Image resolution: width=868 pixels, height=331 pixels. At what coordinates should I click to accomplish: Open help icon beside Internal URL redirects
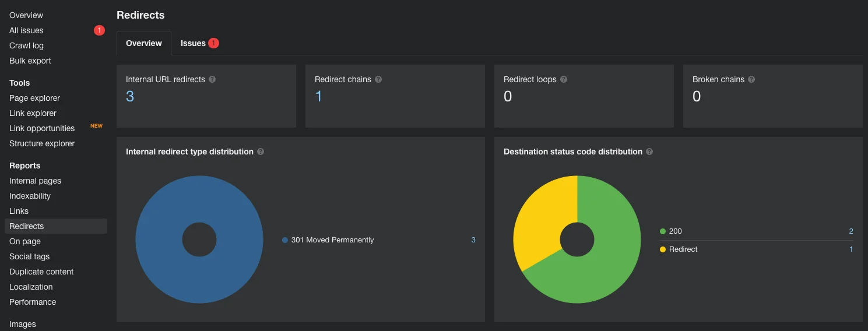pos(212,79)
